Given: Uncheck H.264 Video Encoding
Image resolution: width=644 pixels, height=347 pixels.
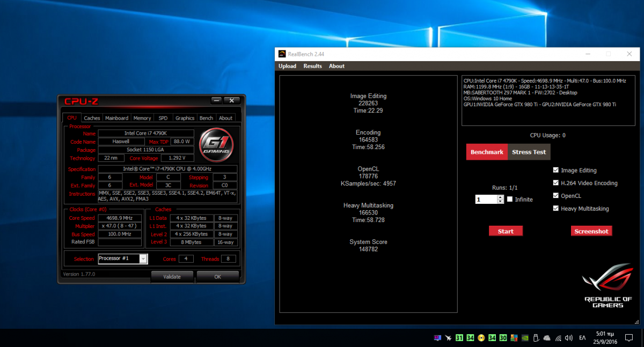Looking at the screenshot, I should click(556, 183).
